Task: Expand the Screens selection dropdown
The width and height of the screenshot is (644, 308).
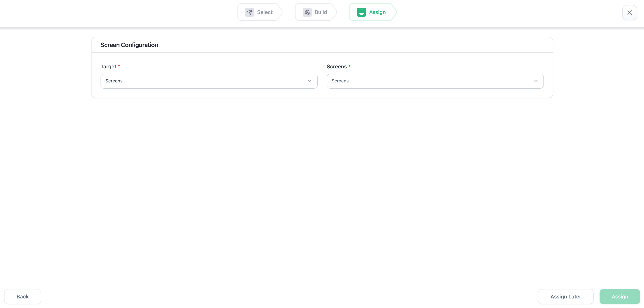Action: pyautogui.click(x=435, y=81)
